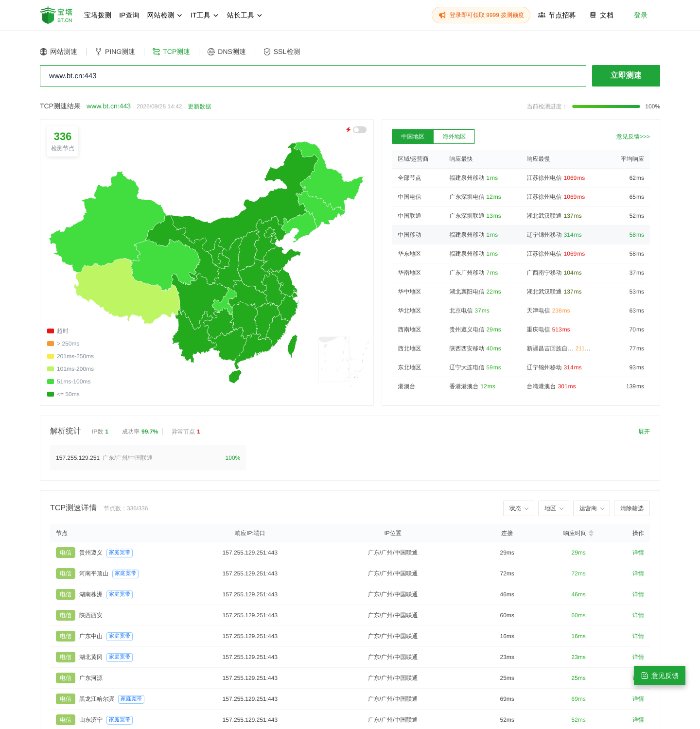The image size is (700, 729).
Task: Expand the 解析统计 section via 展开
Action: [644, 432]
